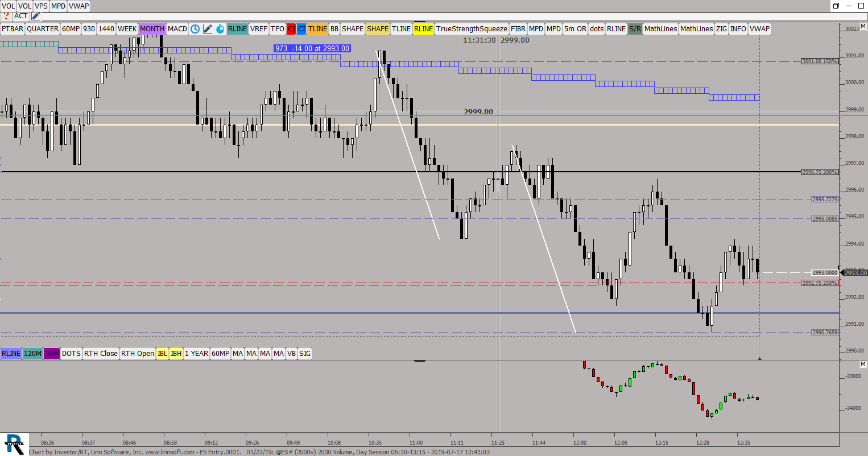This screenshot has width=868, height=456.
Task: Click the red question mark help icon
Action: [6, 16]
